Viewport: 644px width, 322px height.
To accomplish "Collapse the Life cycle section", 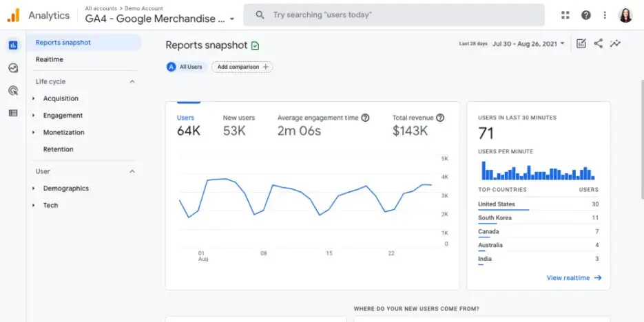I will (132, 82).
